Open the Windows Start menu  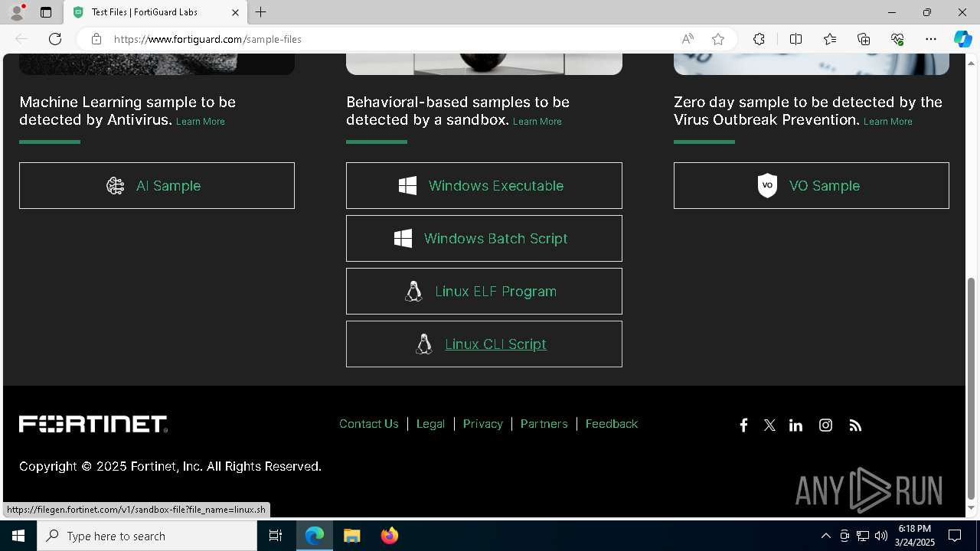(x=18, y=536)
